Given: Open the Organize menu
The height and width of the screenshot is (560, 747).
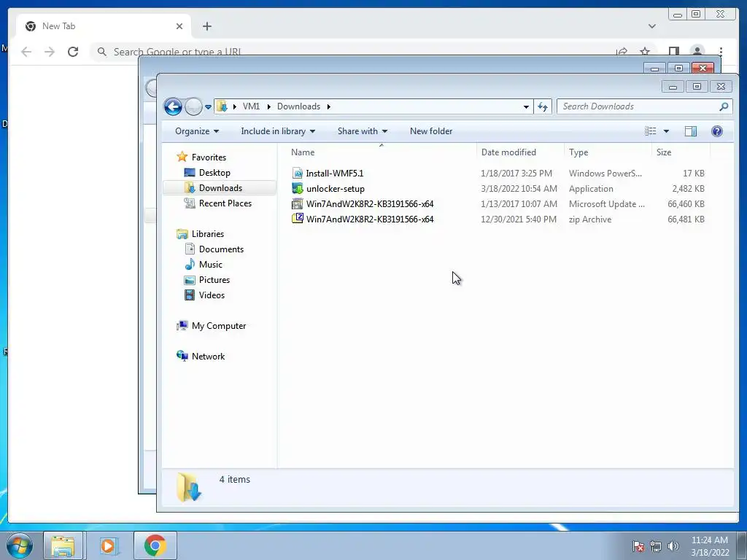Looking at the screenshot, I should pyautogui.click(x=197, y=131).
